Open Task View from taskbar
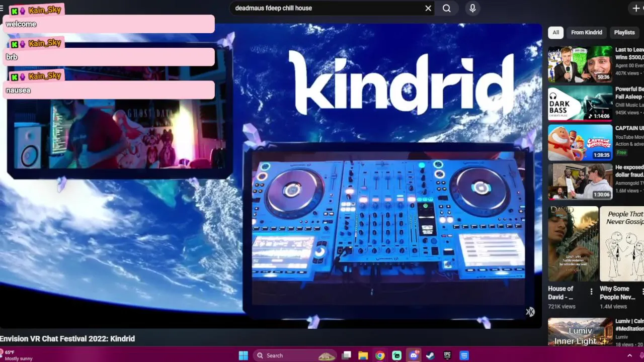 [346, 355]
